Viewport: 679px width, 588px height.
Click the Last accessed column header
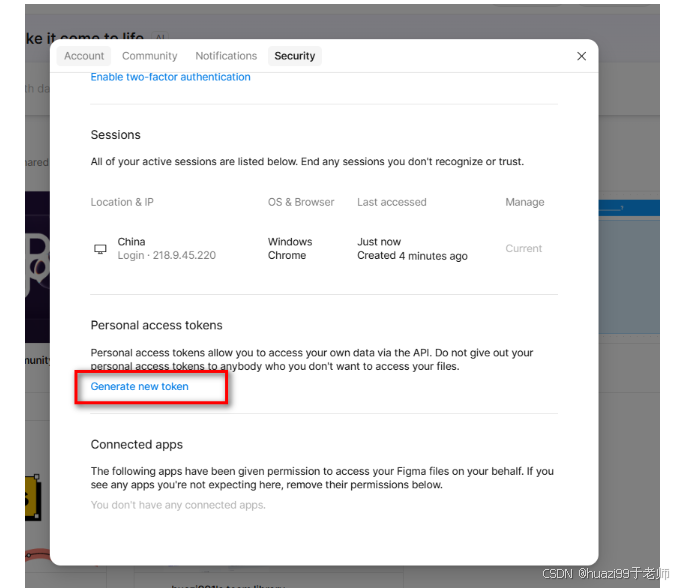[x=391, y=202]
